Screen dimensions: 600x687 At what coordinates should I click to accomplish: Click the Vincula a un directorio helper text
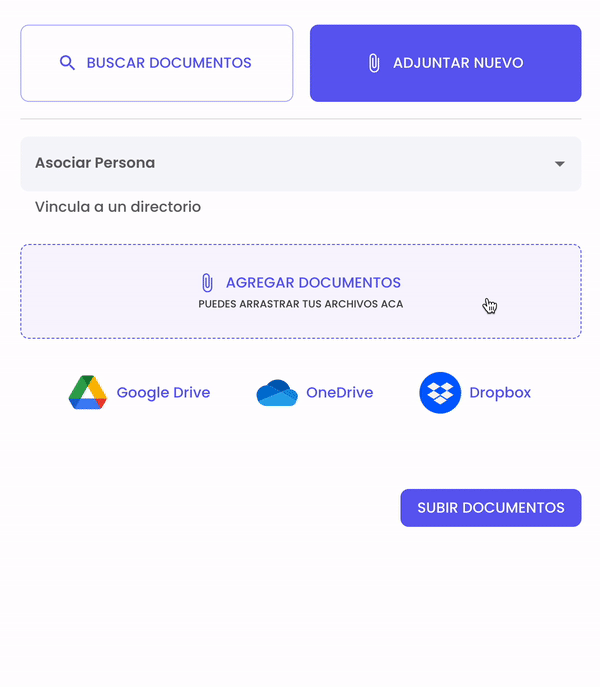(118, 207)
